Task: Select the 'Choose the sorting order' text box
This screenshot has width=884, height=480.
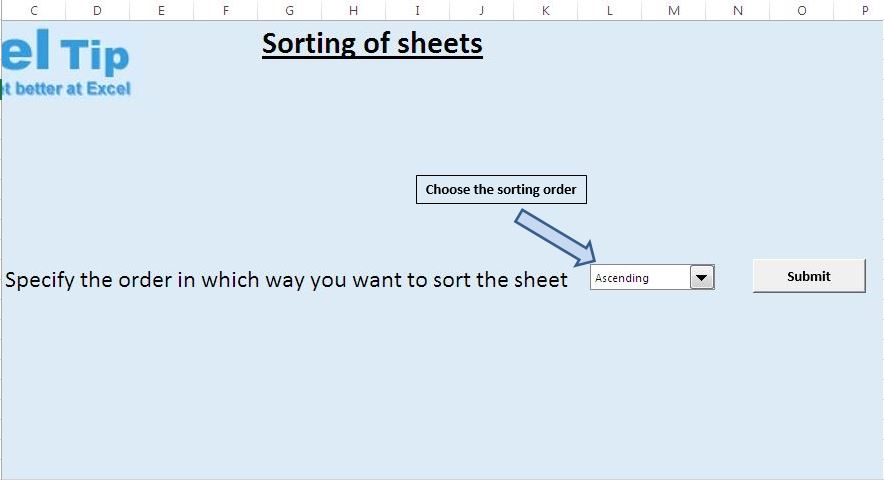Action: click(x=501, y=190)
